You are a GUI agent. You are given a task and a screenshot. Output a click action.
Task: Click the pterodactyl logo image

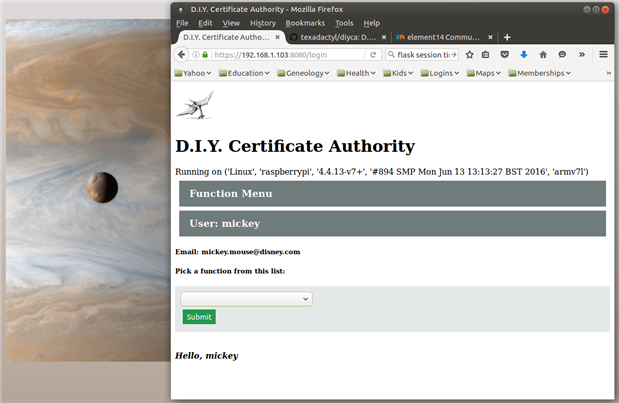195,105
